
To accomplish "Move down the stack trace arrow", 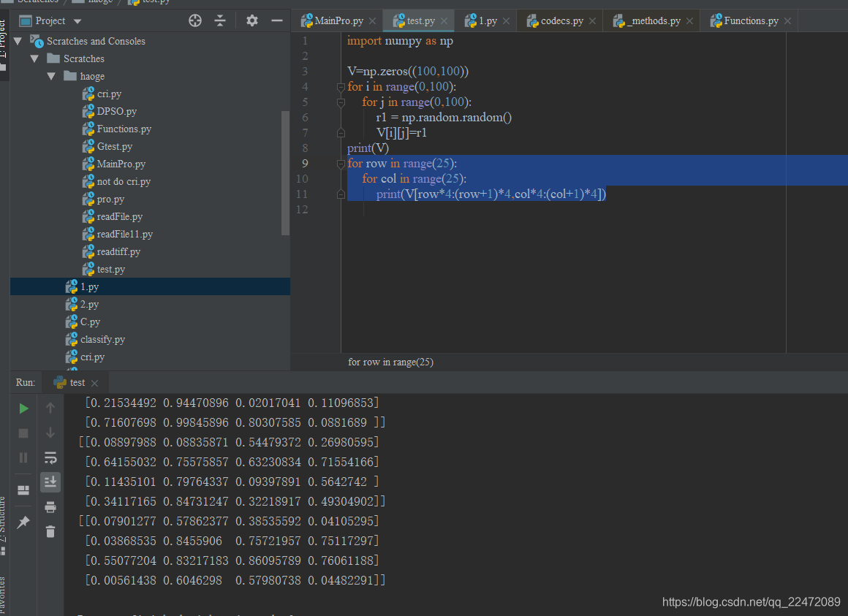I will [50, 433].
